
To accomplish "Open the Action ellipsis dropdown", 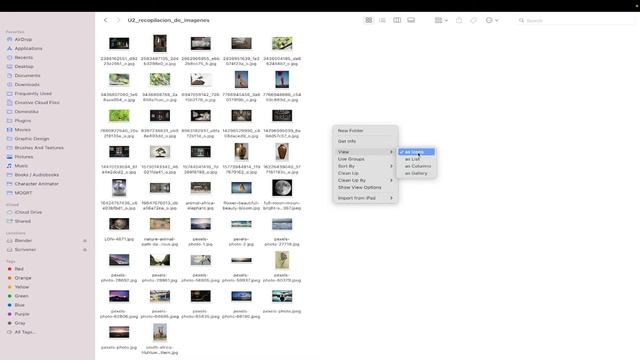I will pos(492,20).
